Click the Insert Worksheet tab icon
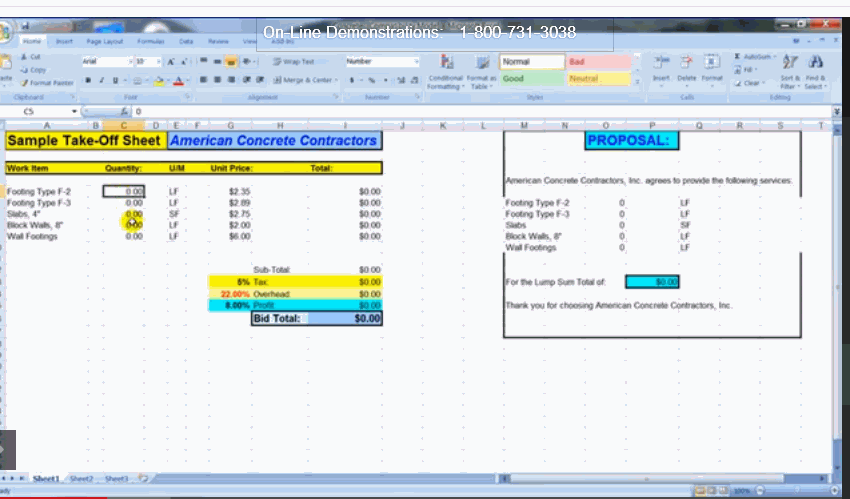850x499 pixels. (x=143, y=478)
